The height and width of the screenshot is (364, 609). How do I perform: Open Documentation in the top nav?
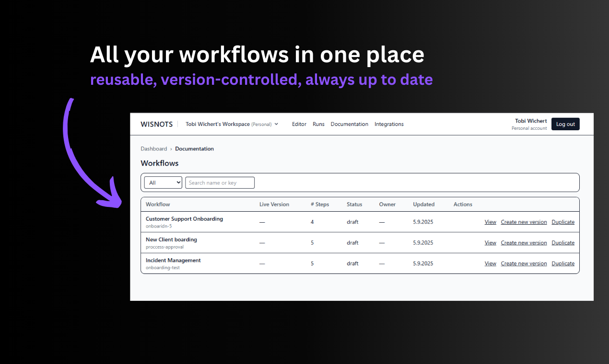coord(350,124)
